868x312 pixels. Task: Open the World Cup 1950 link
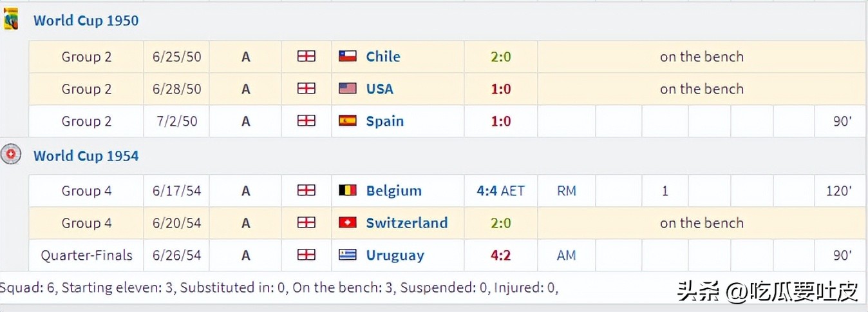pyautogui.click(x=86, y=21)
